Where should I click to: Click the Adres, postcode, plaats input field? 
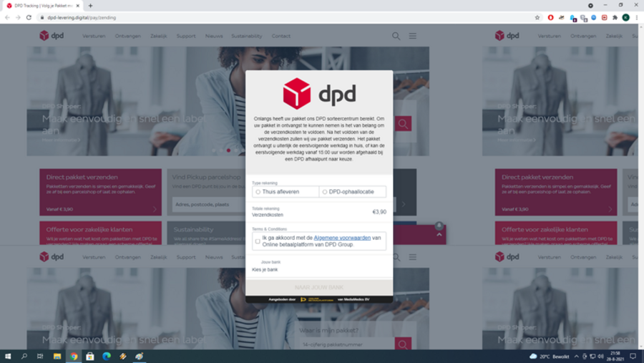click(209, 204)
